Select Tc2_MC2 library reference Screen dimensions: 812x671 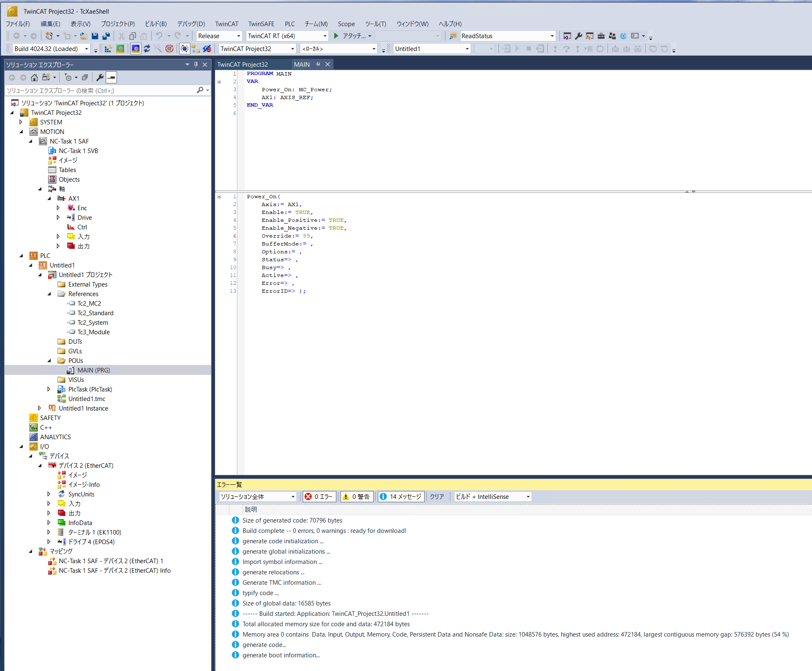pyautogui.click(x=89, y=304)
